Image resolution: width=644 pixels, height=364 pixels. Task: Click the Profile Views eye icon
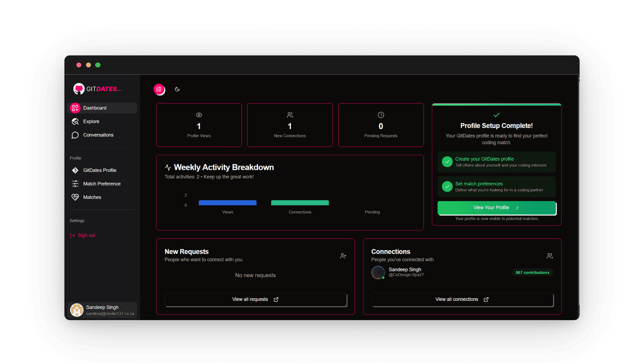(199, 115)
